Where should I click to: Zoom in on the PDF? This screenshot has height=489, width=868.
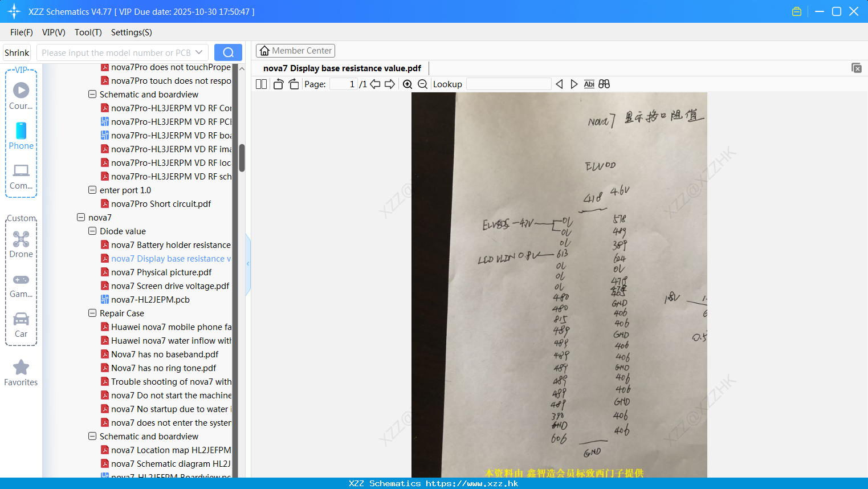coord(407,84)
